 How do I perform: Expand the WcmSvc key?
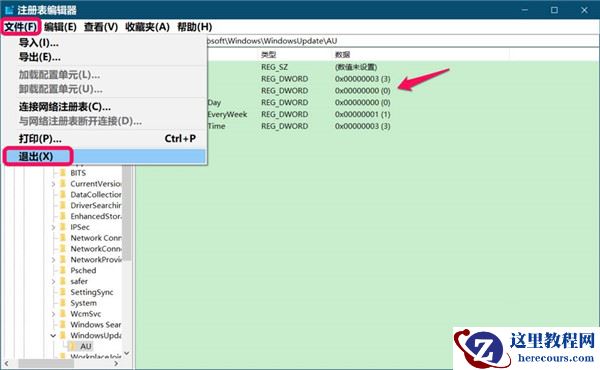point(53,314)
